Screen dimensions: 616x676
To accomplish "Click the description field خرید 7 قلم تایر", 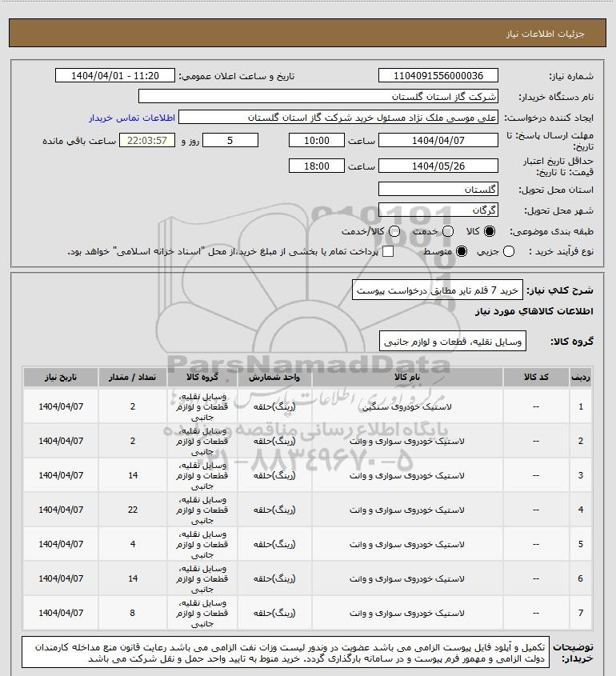I will [x=437, y=290].
